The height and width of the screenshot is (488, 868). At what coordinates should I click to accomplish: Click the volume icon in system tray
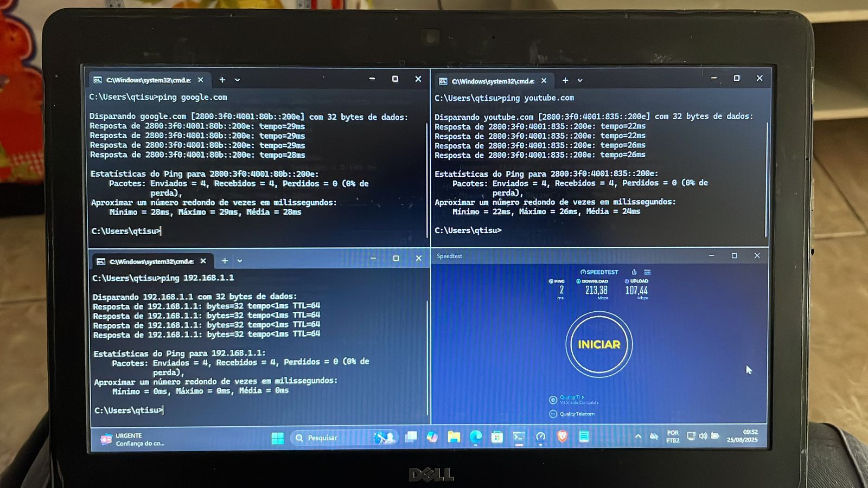(703, 436)
